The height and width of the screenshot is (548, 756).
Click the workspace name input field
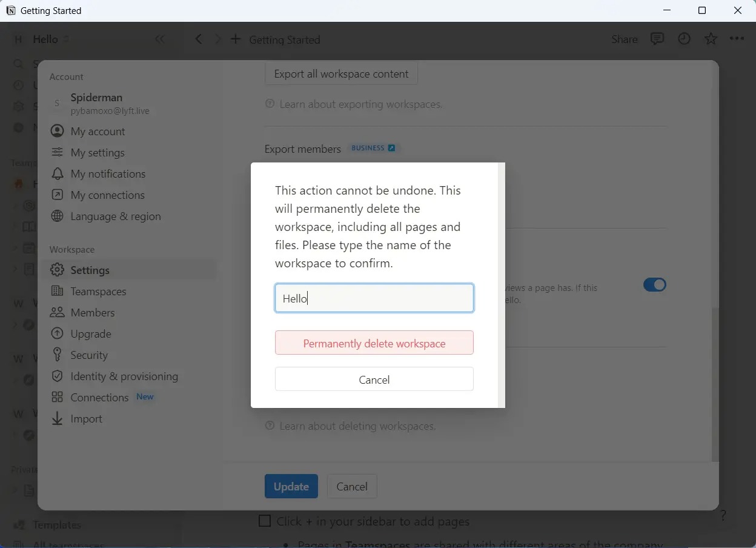point(374,298)
